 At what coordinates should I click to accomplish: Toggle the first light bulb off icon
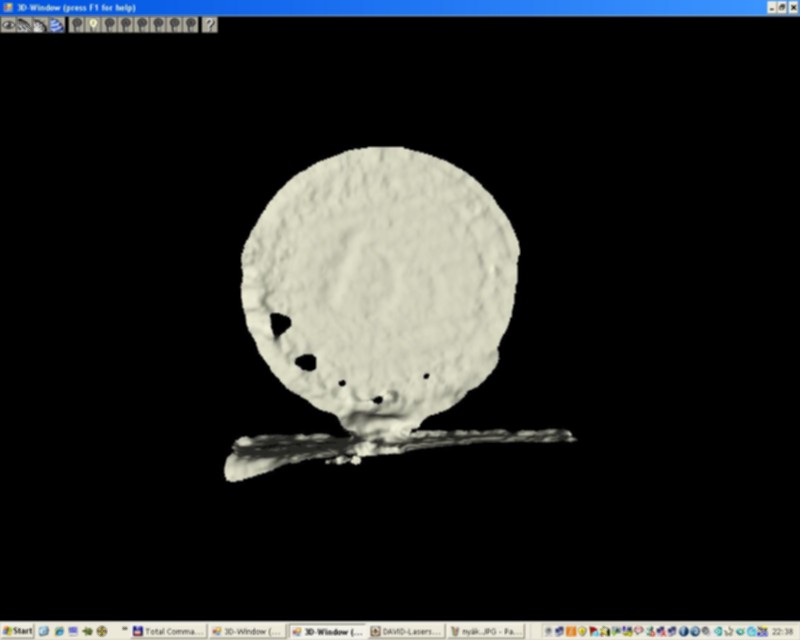[77, 24]
